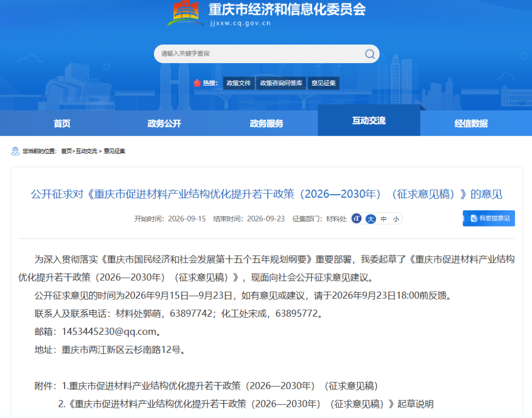532x418 pixels.
Task: Click the contact phone number 63897742
Action: pyautogui.click(x=191, y=313)
